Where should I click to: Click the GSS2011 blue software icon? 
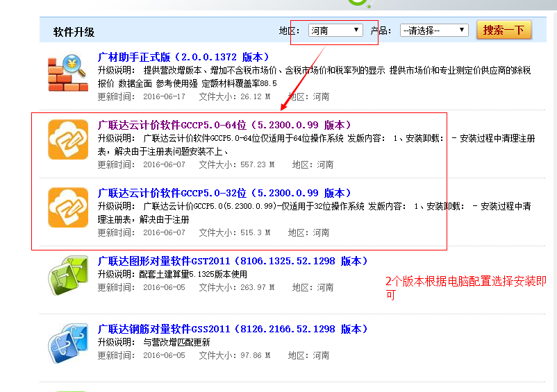(68, 343)
